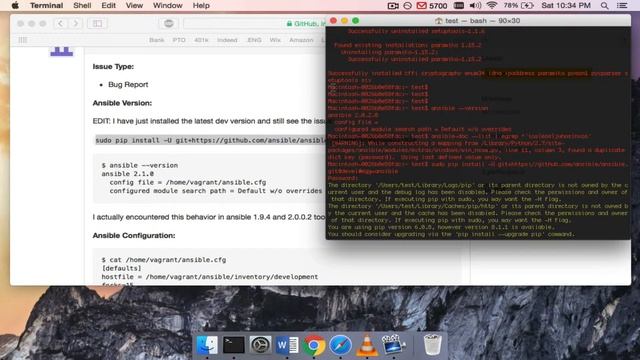Open the View menu
The image size is (640, 360).
click(134, 5)
